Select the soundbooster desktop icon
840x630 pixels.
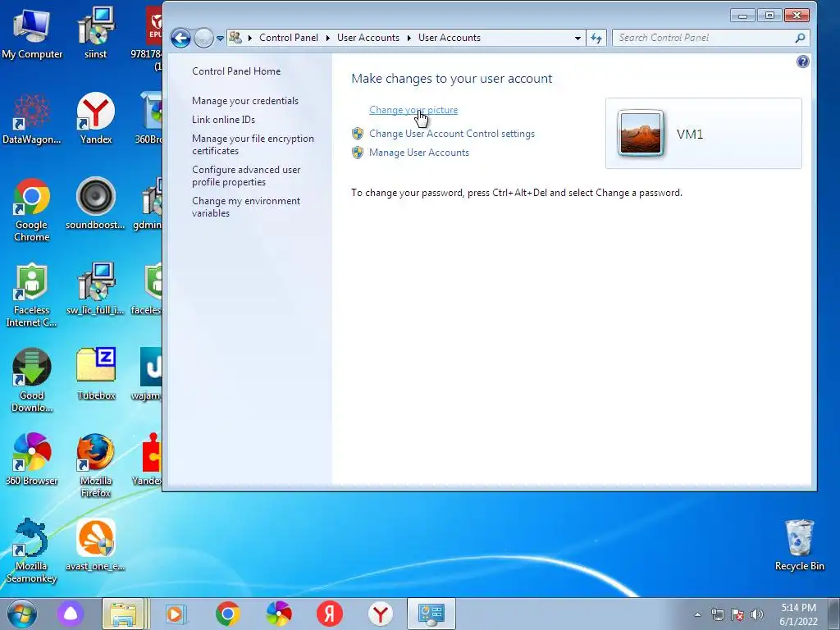pyautogui.click(x=95, y=203)
